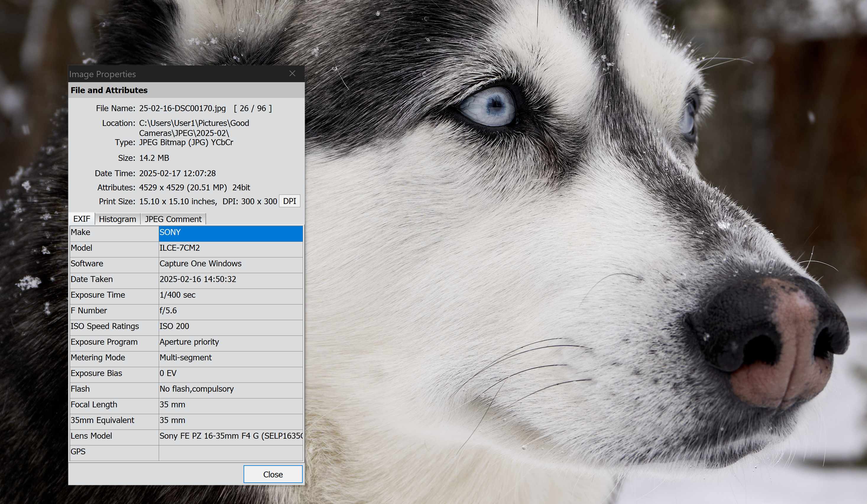Click the Location path text
Viewport: 867px width, 504px height.
[x=194, y=128]
